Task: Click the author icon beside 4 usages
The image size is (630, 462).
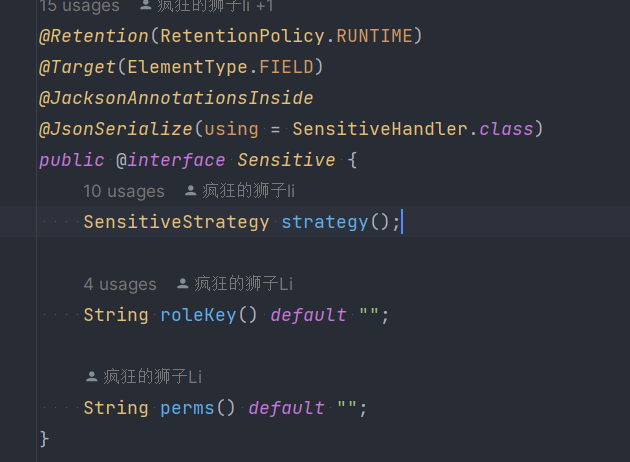Action: tap(182, 284)
